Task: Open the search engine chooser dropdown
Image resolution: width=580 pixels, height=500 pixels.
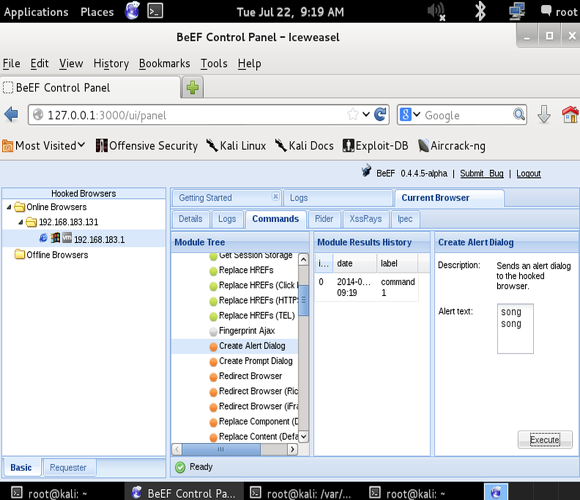Action: (417, 114)
